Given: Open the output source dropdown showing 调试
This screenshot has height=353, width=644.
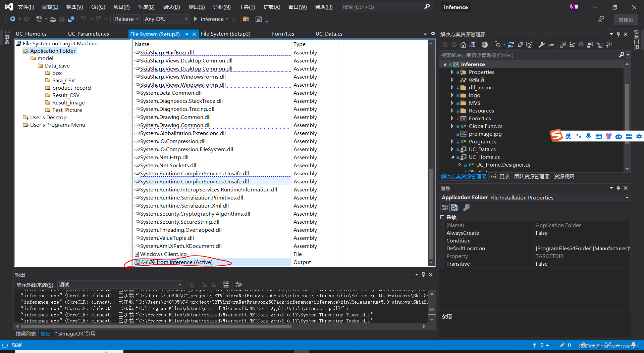Looking at the screenshot, I should (x=120, y=285).
